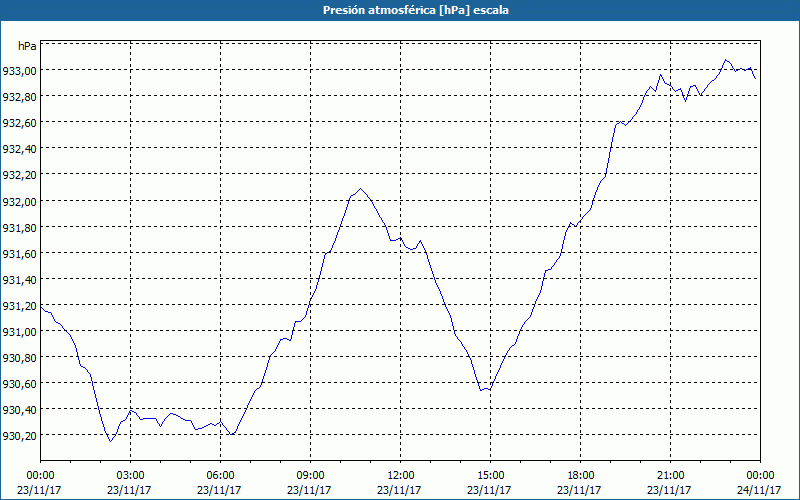Click the 12:00 time label
The image size is (800, 500).
(x=401, y=476)
